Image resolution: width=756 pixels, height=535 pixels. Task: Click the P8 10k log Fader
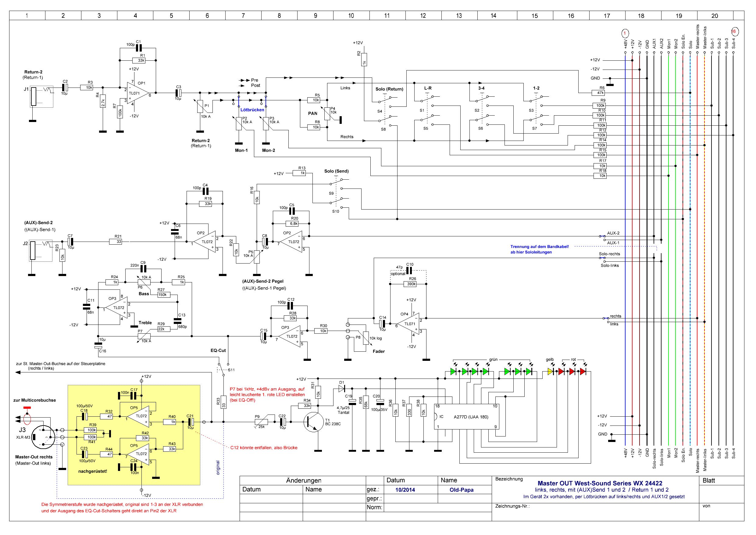(x=366, y=338)
